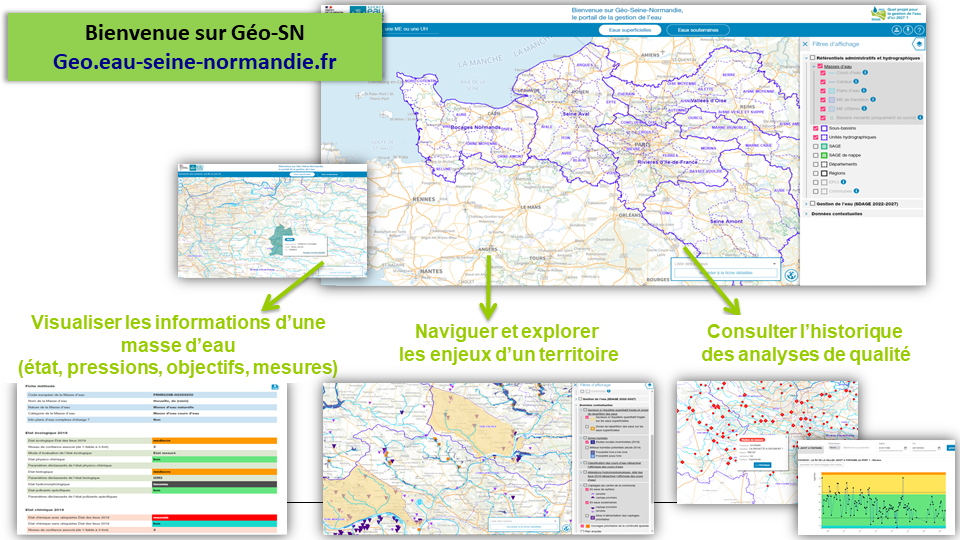Viewport: 960px width, 540px height.
Task: Switch to the Eaux souterraines tab
Action: point(698,30)
